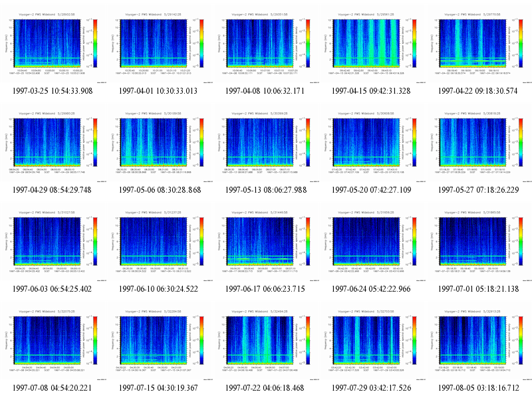
Task: Click the caption text 1997-05-27 07:18:26.229
Action: (478, 190)
